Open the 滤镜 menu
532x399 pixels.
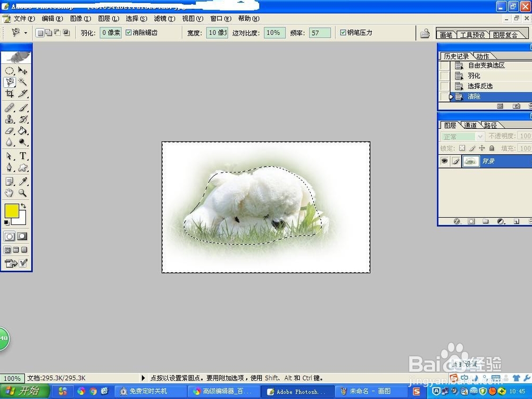click(164, 18)
